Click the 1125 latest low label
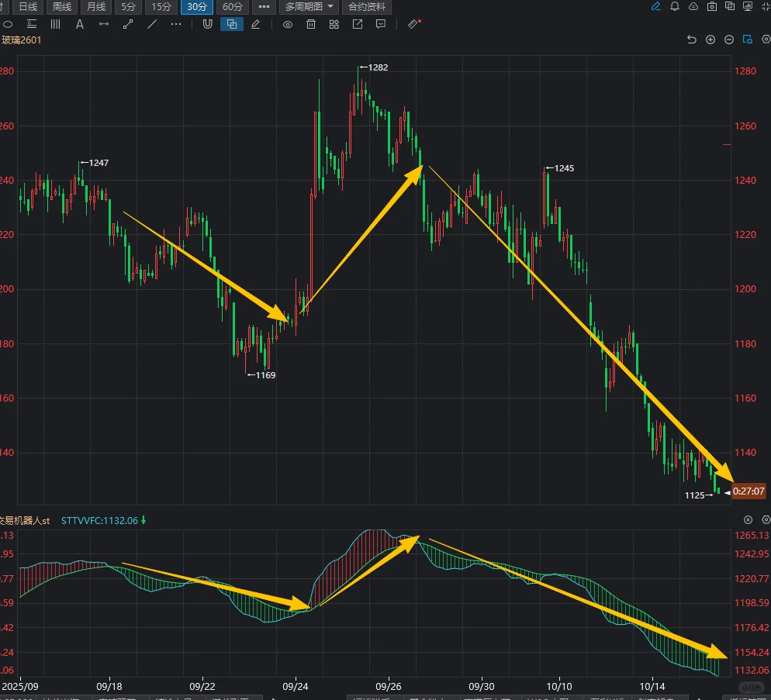Viewport: 771px width, 700px height. click(x=695, y=495)
